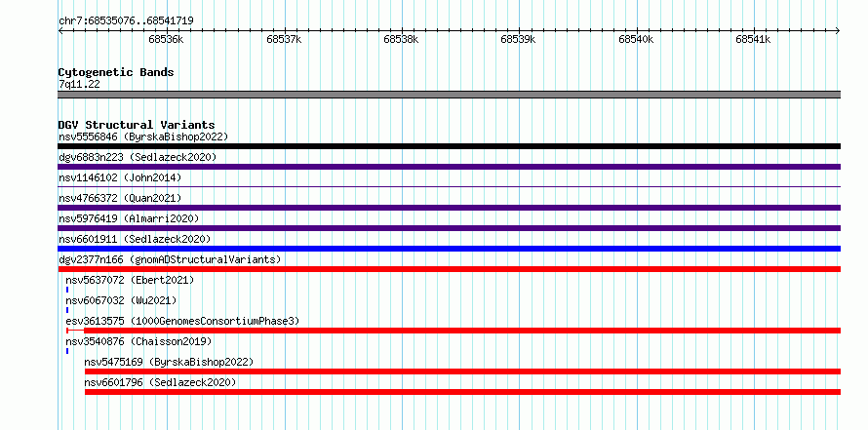Image resolution: width=868 pixels, height=430 pixels.
Task: Click the 68537k ruler label
Action: coord(284,39)
